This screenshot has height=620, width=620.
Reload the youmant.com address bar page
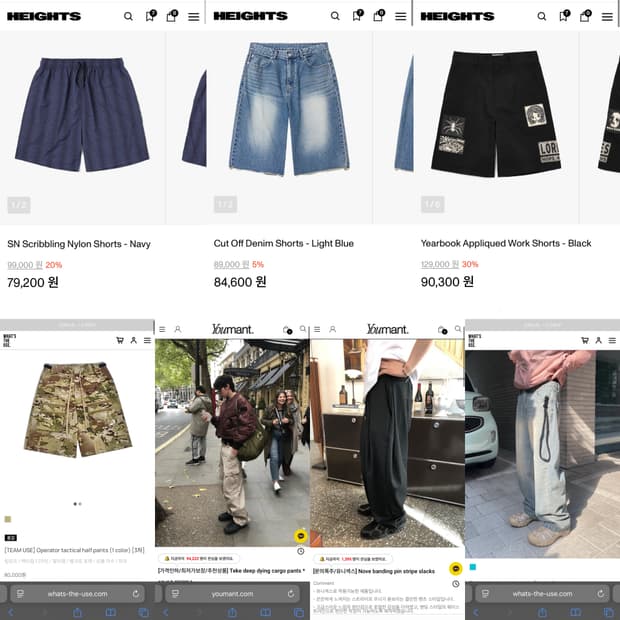point(291,594)
